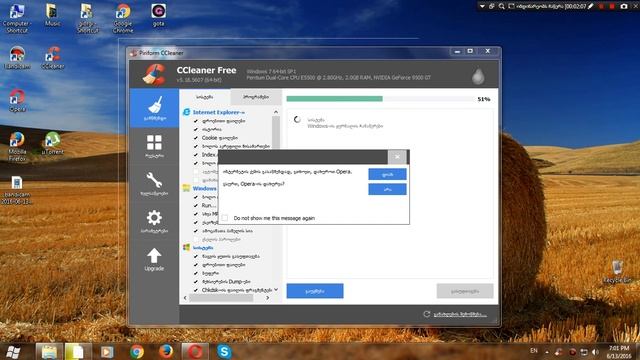
Task: Open the Cleaner section with broom icon
Action: point(154,108)
